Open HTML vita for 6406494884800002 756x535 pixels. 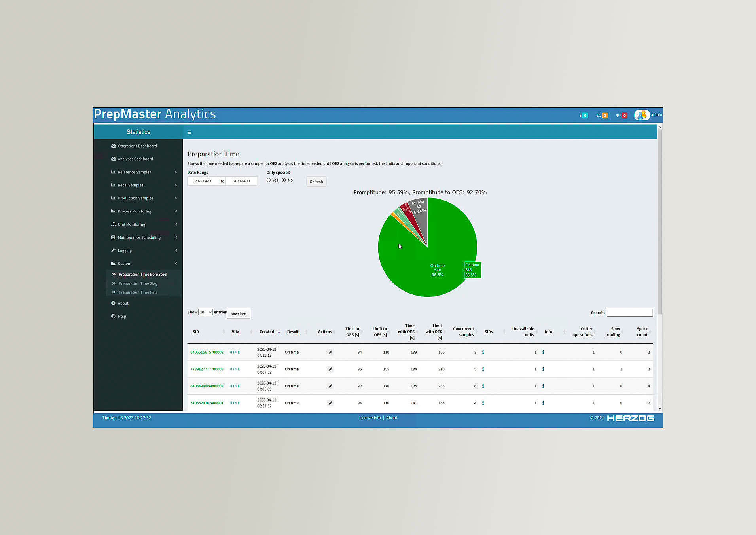click(235, 386)
